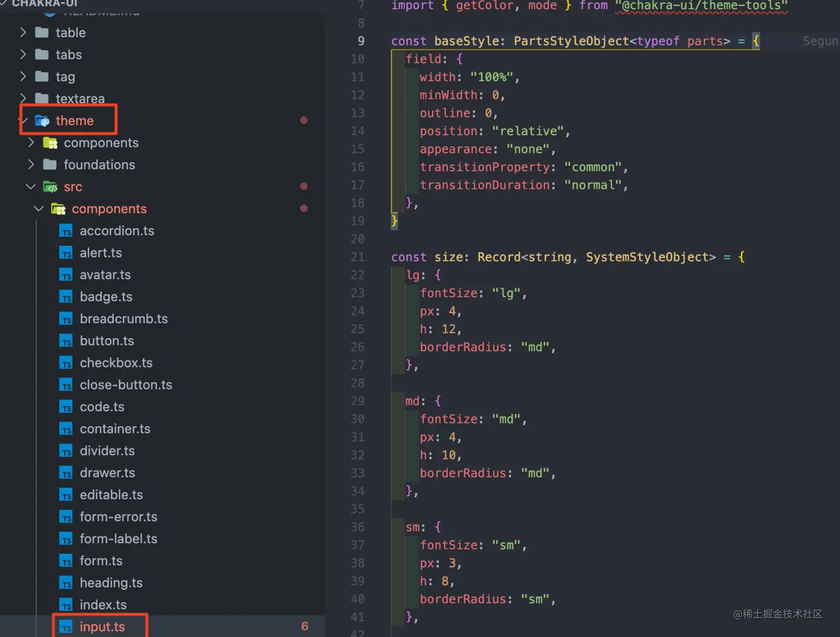Click line number 21 in the gutter

[358, 257]
